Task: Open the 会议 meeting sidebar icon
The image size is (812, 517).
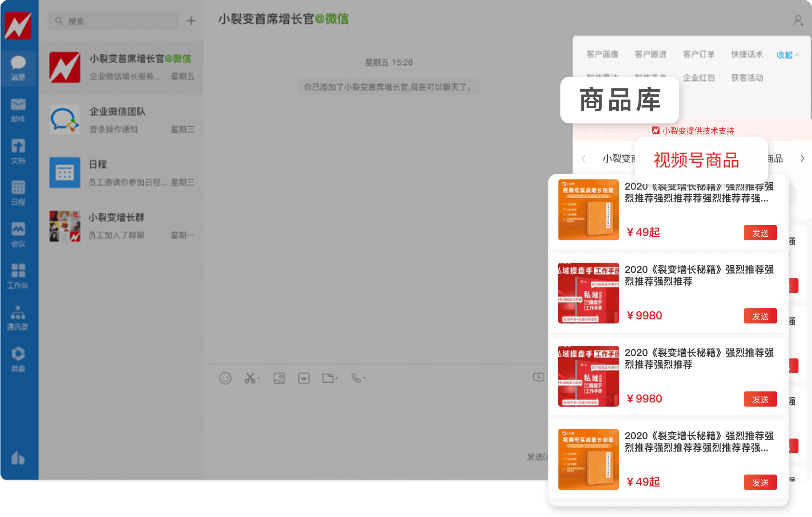Action: pyautogui.click(x=18, y=235)
